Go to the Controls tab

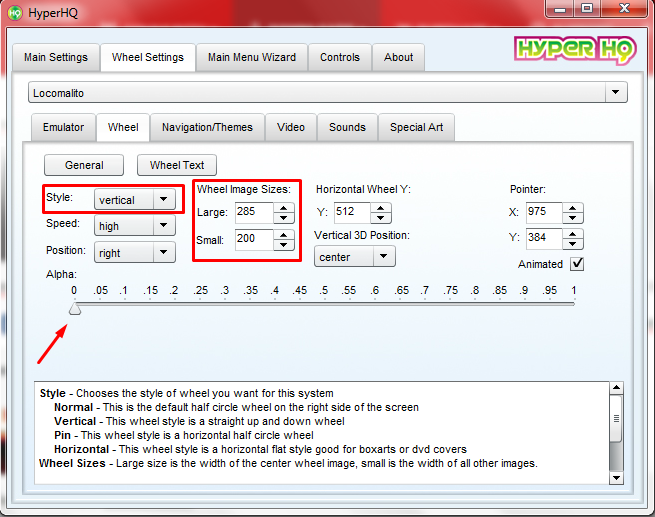point(340,57)
